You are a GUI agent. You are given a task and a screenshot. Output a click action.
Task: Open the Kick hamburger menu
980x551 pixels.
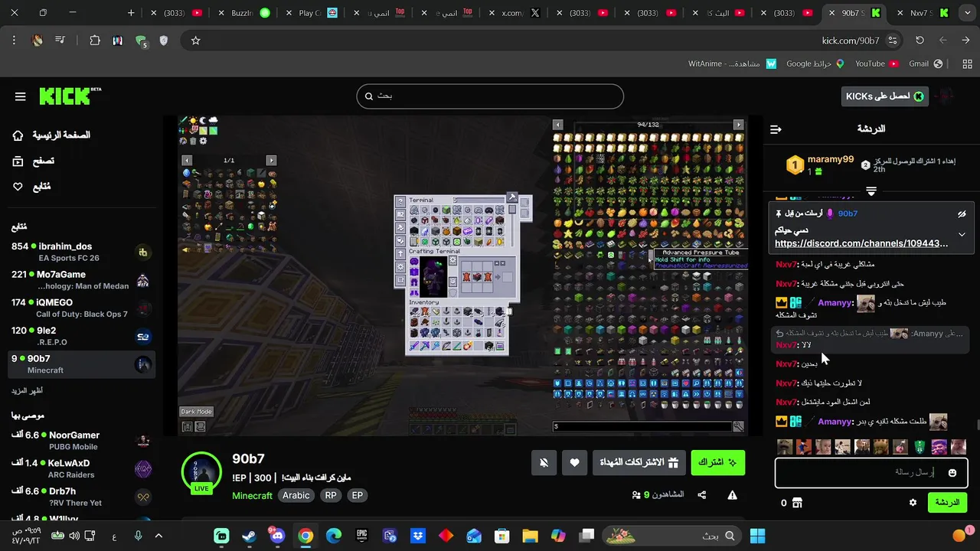tap(20, 96)
